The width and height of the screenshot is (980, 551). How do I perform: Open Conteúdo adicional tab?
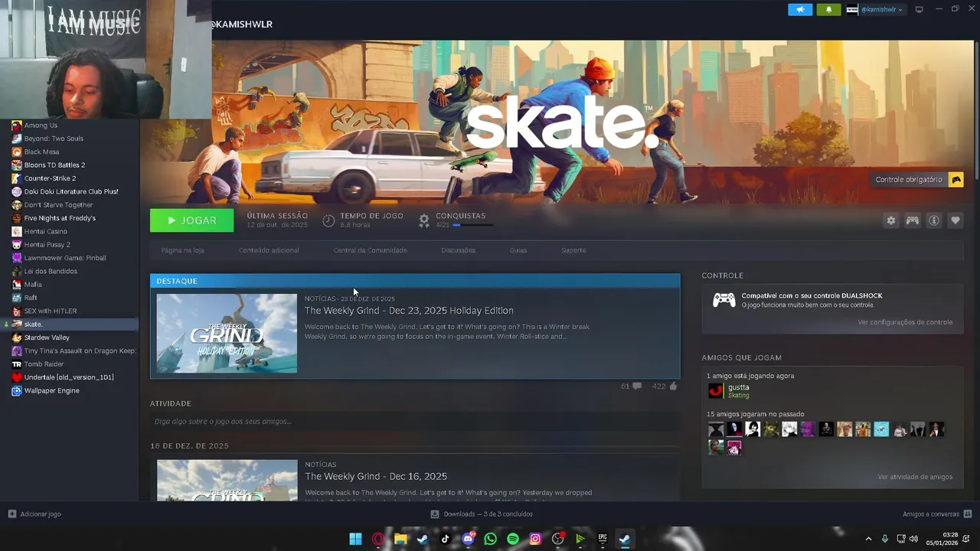269,250
